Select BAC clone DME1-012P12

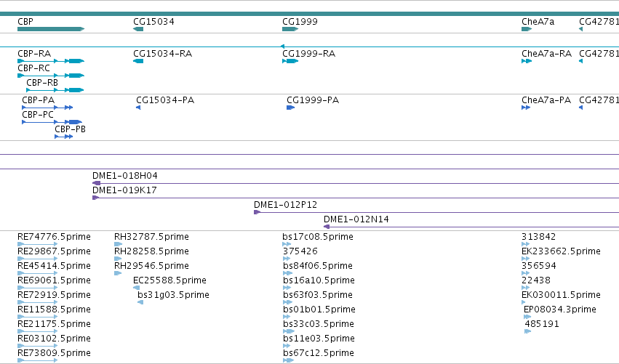point(285,205)
